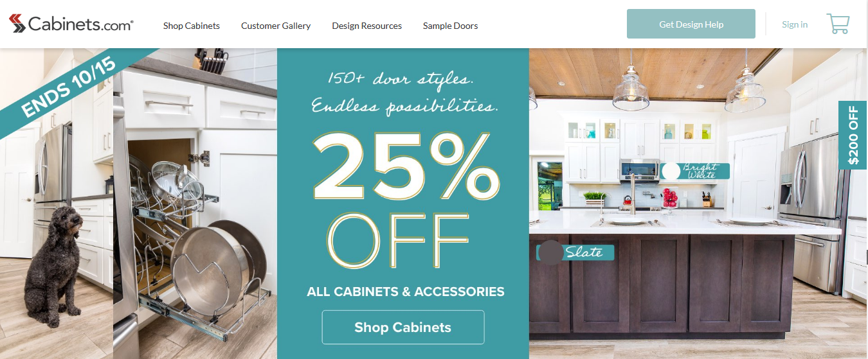Click the pull-out pan organizer photo
The height and width of the screenshot is (359, 868).
pos(195,203)
